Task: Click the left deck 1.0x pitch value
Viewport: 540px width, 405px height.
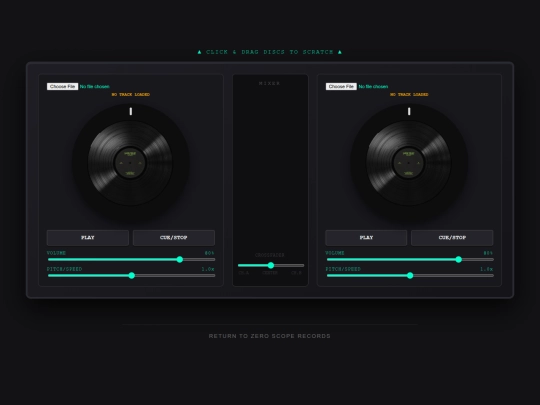Action: pos(208,269)
